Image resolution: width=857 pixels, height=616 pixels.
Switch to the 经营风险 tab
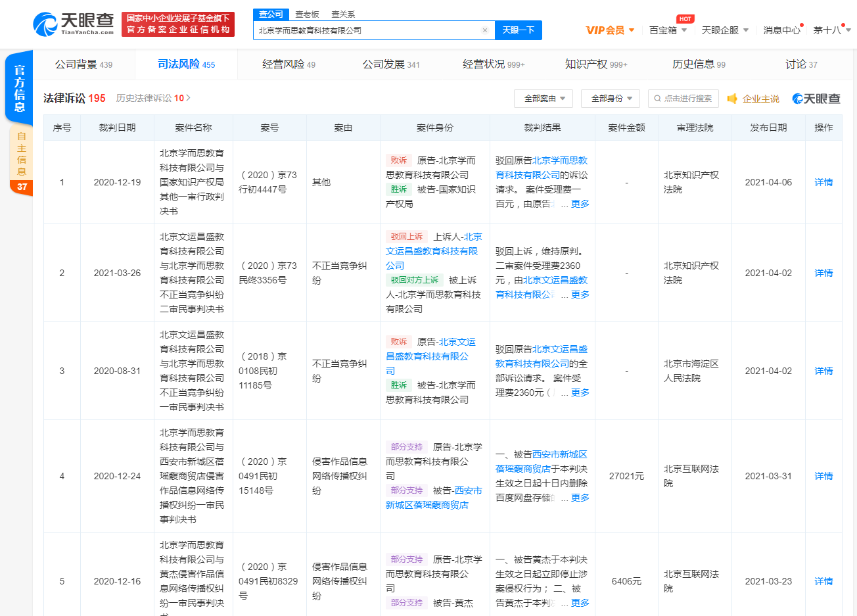pyautogui.click(x=289, y=64)
